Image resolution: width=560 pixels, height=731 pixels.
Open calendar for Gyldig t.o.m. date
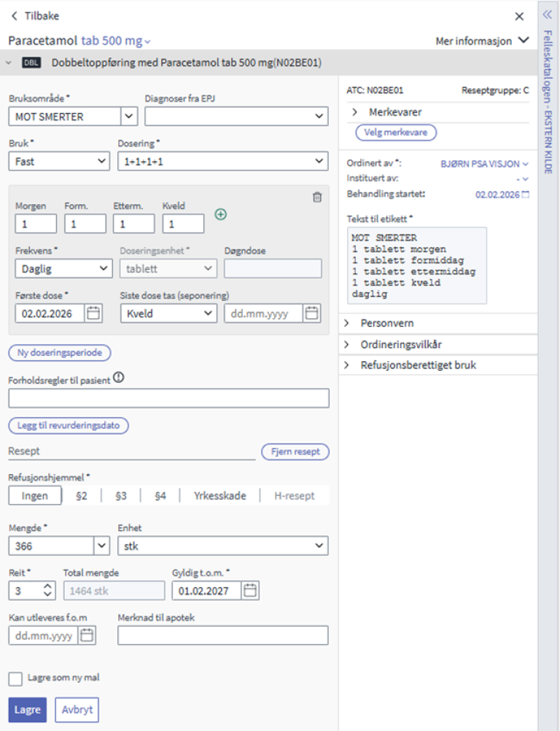(250, 590)
